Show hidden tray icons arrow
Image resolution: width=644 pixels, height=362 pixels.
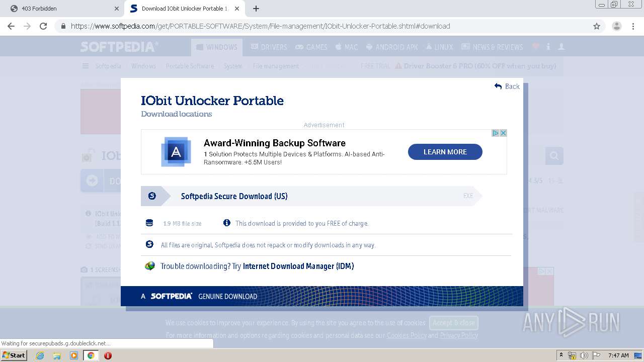(561, 355)
